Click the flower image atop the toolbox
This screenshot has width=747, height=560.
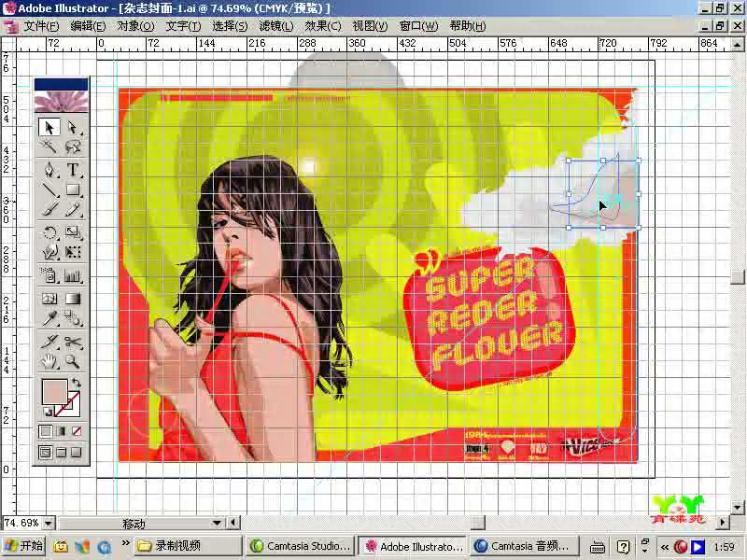pos(62,102)
